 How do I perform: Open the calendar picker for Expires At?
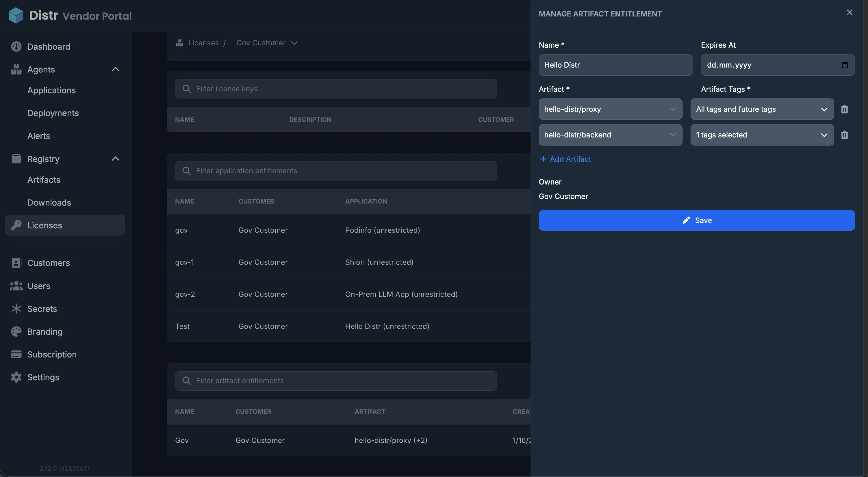[x=845, y=65]
